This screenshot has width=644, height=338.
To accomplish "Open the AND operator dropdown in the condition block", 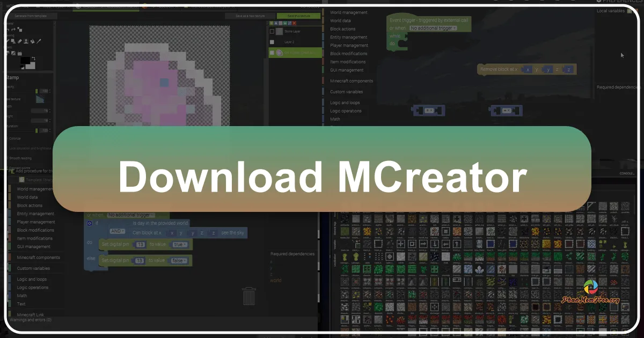I will 116,231.
